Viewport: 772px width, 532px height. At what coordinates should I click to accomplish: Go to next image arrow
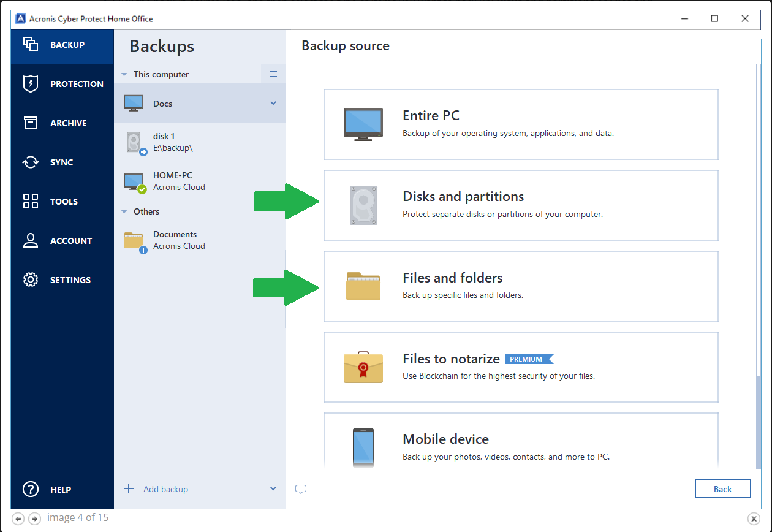[x=35, y=518]
